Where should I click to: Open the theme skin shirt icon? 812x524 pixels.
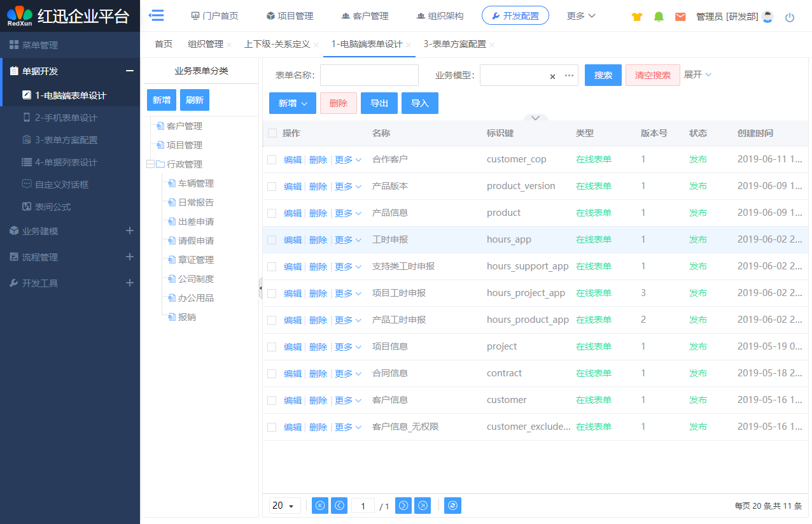(x=637, y=17)
